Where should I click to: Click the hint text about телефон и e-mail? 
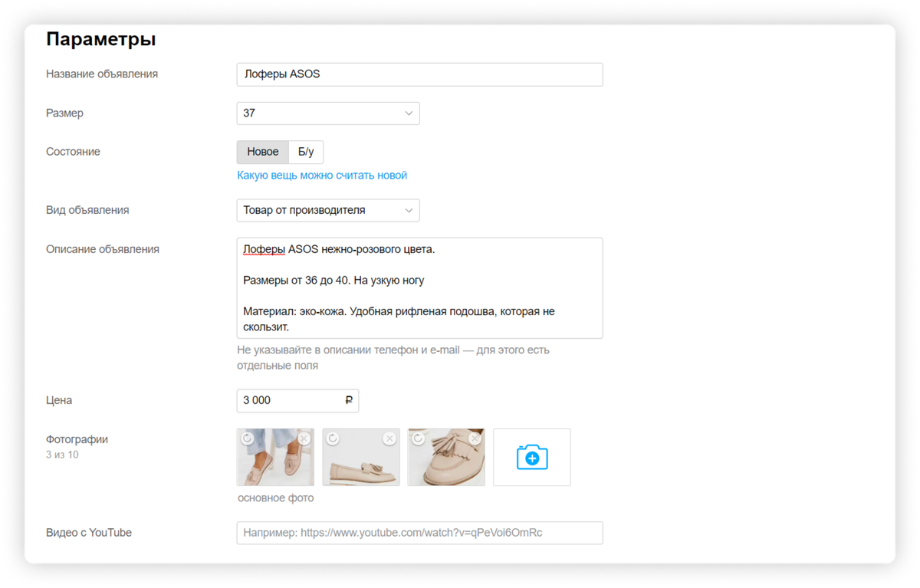click(393, 358)
